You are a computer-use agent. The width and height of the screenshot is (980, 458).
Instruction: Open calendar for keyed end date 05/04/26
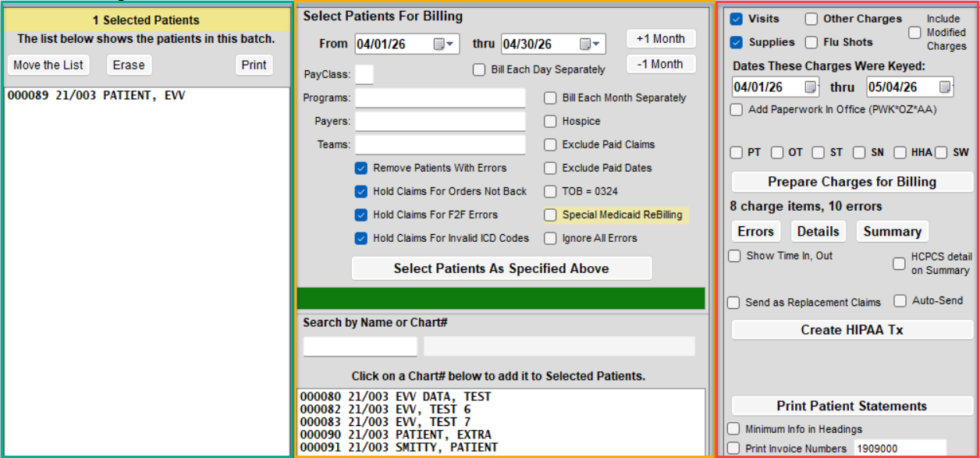pyautogui.click(x=945, y=87)
